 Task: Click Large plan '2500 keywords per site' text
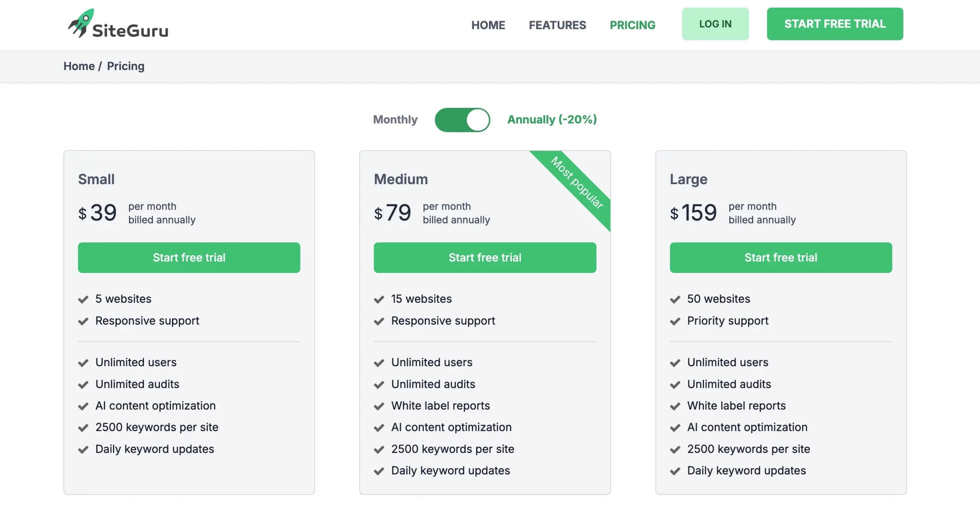click(749, 449)
